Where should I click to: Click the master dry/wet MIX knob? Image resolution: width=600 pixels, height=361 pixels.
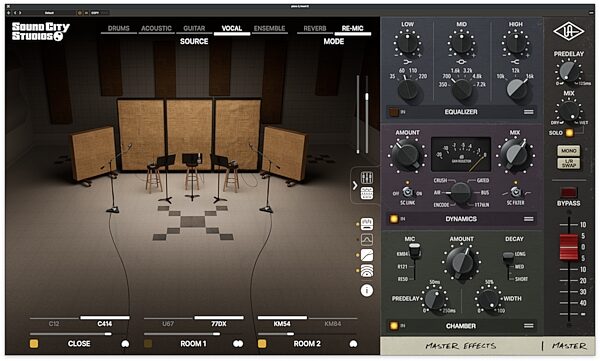pyautogui.click(x=568, y=111)
